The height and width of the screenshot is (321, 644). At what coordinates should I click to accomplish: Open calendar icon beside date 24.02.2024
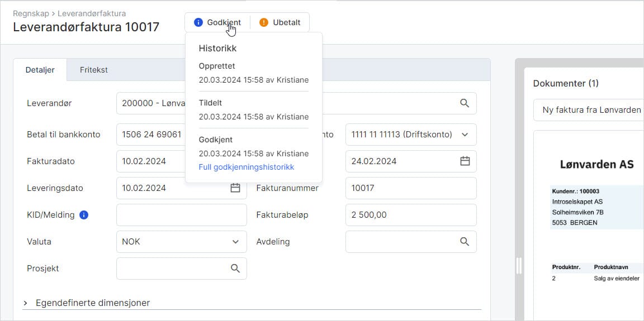tap(465, 161)
